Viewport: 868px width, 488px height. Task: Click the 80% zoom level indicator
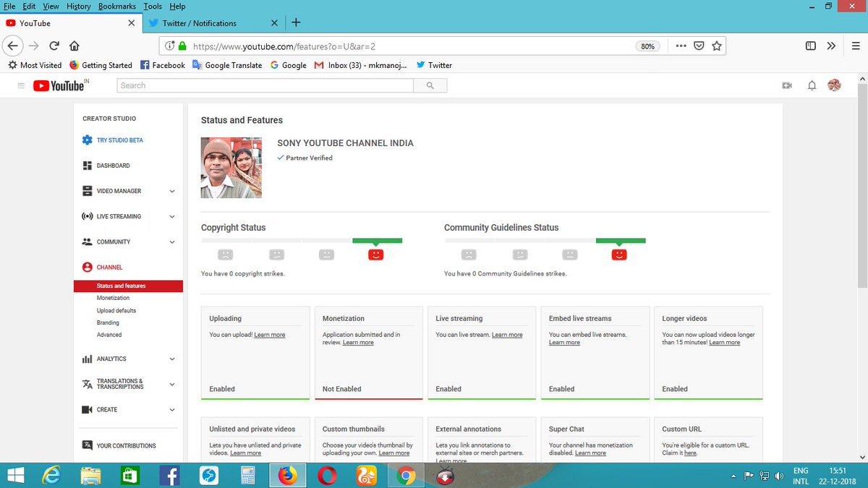click(647, 46)
